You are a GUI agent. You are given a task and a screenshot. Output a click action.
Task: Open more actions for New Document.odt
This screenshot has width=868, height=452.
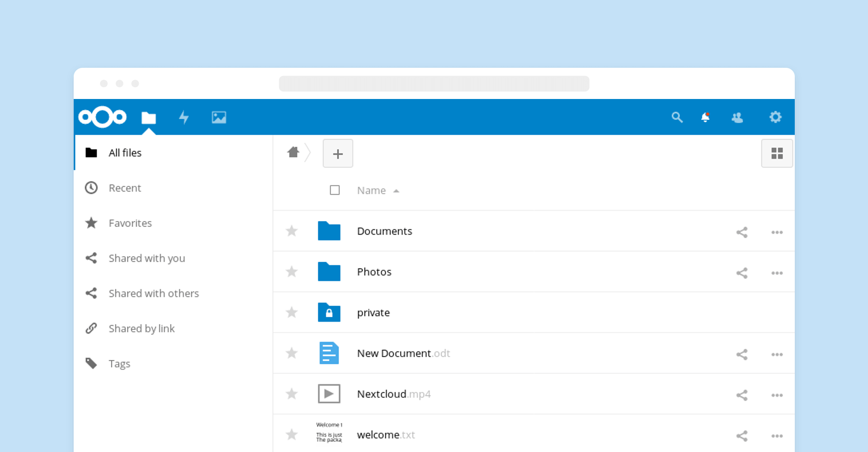[777, 354]
